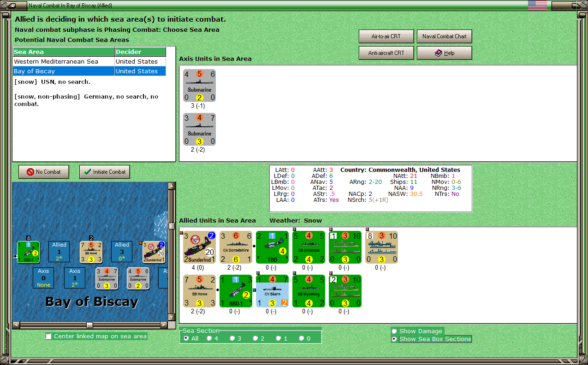Click the map's vertical scrollbar thumb
The height and width of the screenshot is (365, 588).
(172, 226)
